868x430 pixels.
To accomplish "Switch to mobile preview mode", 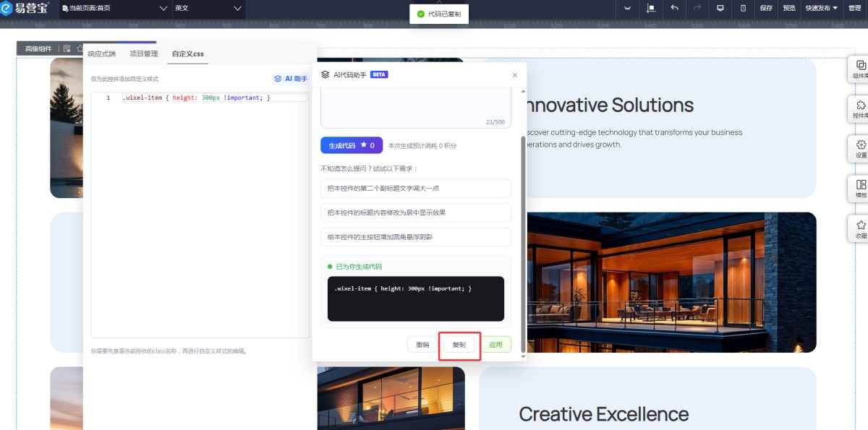I will coord(743,9).
